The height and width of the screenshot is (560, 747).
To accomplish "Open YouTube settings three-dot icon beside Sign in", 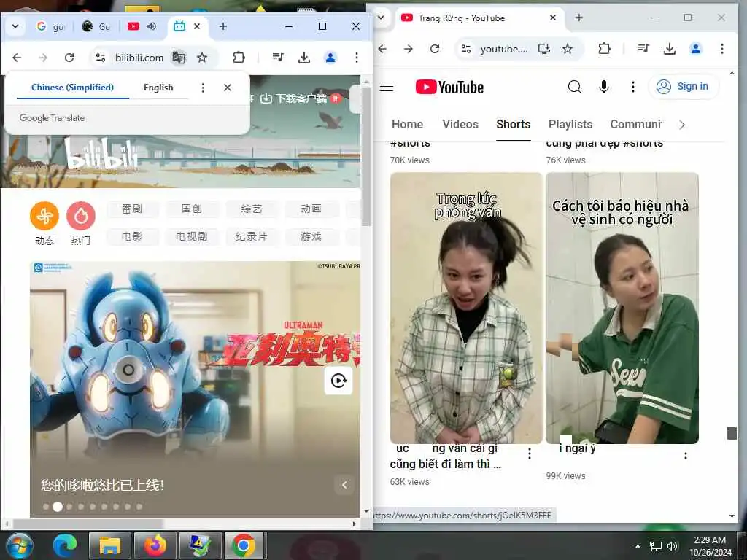I will (x=632, y=87).
